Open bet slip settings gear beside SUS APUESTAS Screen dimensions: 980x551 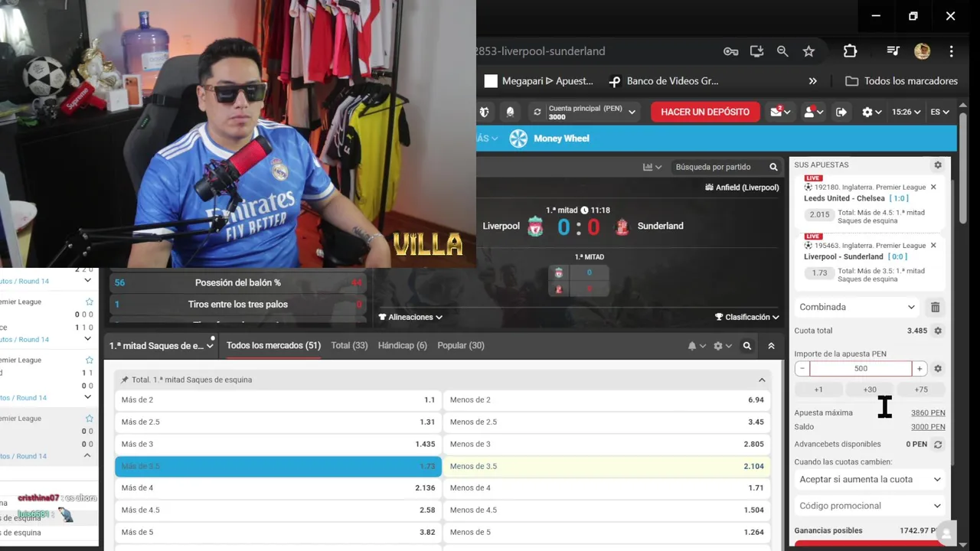point(937,165)
